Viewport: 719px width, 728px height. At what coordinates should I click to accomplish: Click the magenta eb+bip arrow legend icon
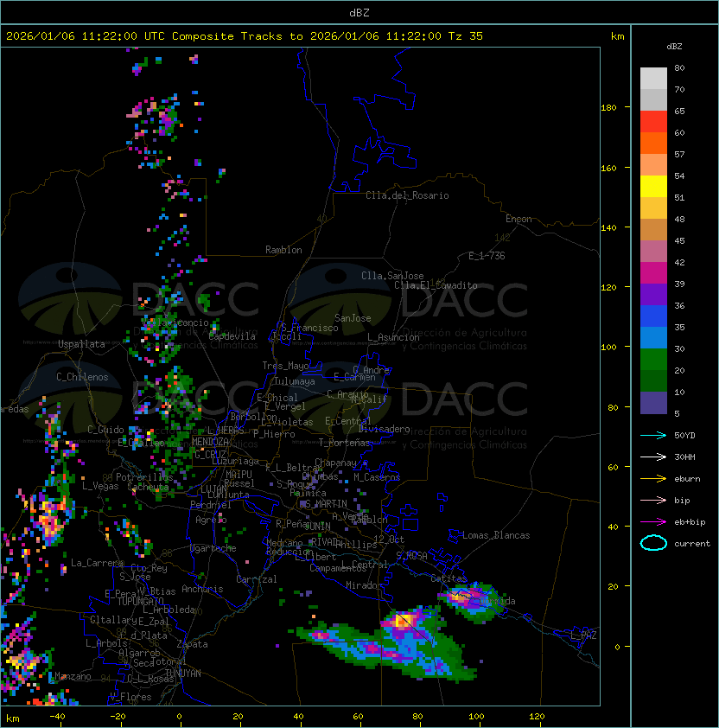653,522
